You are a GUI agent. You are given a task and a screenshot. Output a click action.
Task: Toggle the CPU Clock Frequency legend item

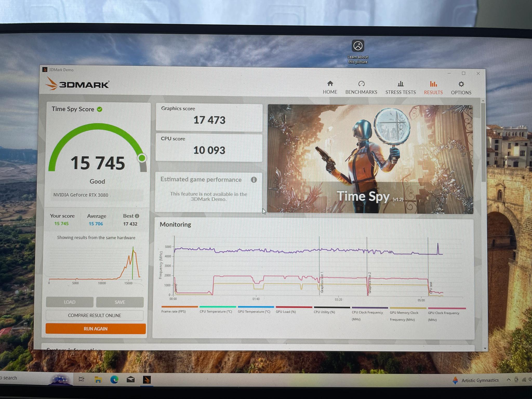pos(370,314)
